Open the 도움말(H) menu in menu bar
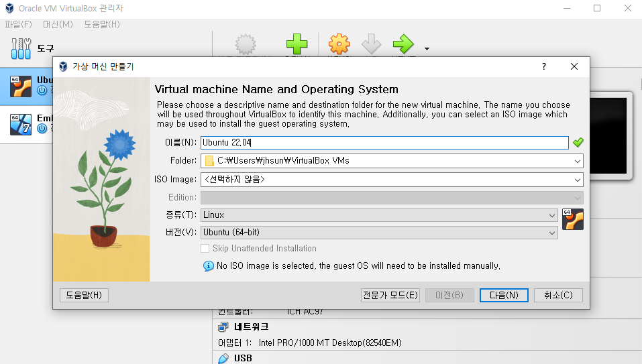Image resolution: width=642 pixels, height=364 pixels. click(102, 25)
